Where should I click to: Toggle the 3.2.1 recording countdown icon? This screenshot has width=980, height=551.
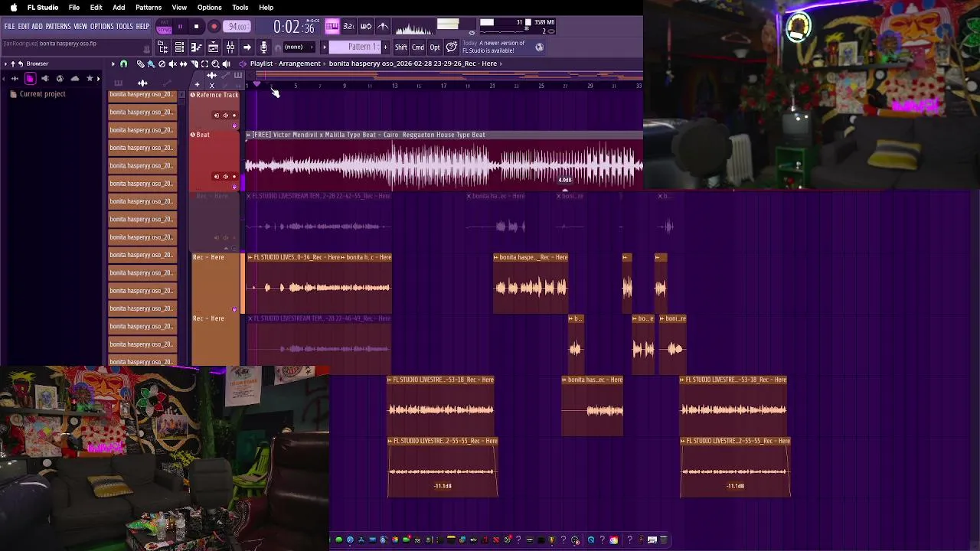click(348, 26)
